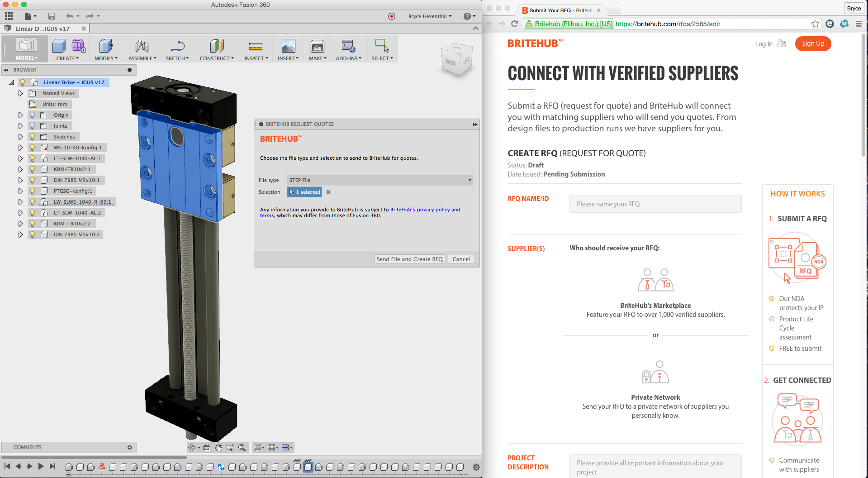Viewport: 868px width, 478px height.
Task: Toggle visibility of DIN 7985 M3x10:2 component
Action: coord(32,234)
